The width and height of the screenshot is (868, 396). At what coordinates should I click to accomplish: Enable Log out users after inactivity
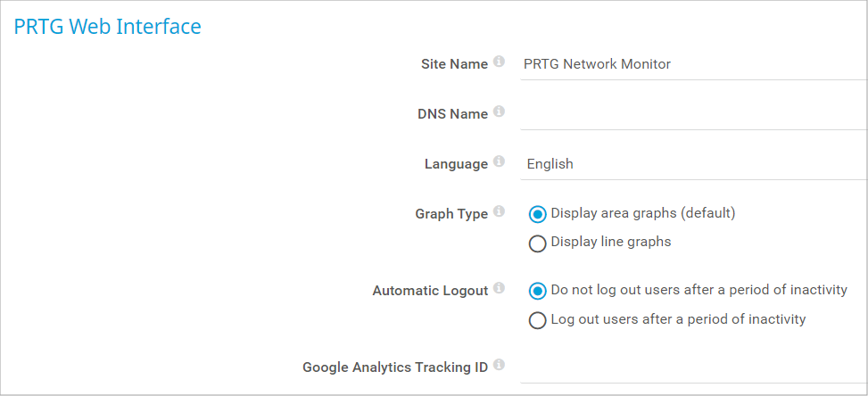click(537, 320)
